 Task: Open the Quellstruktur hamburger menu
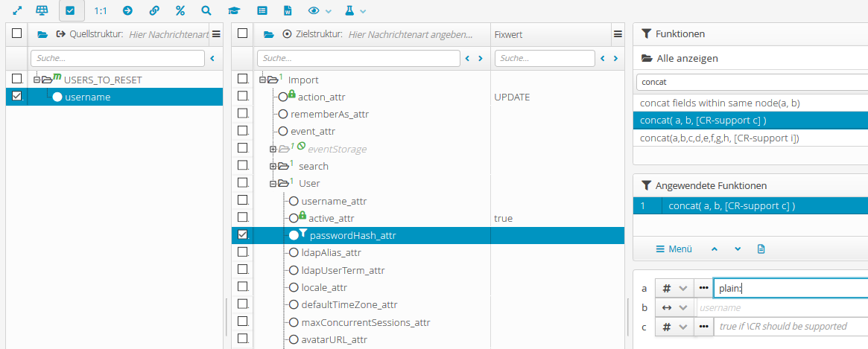[x=215, y=34]
